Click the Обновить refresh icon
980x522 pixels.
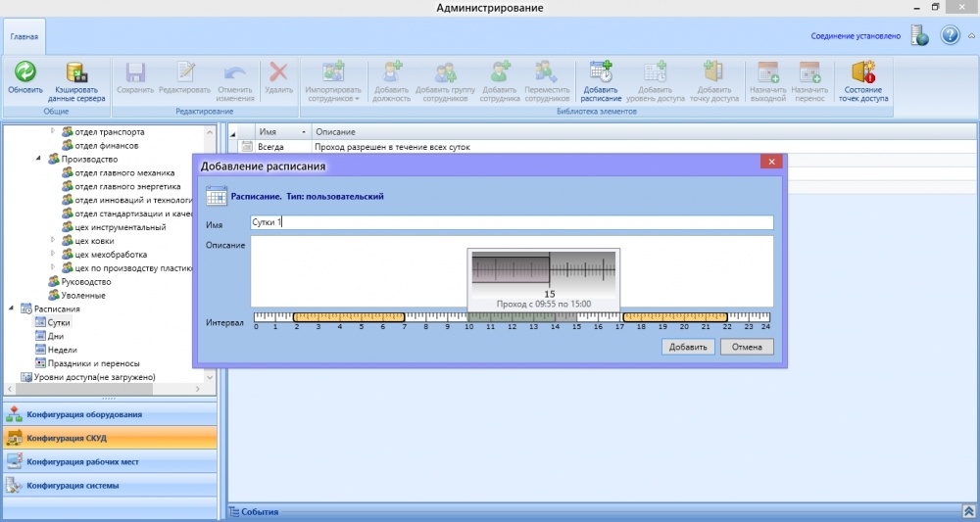25,71
